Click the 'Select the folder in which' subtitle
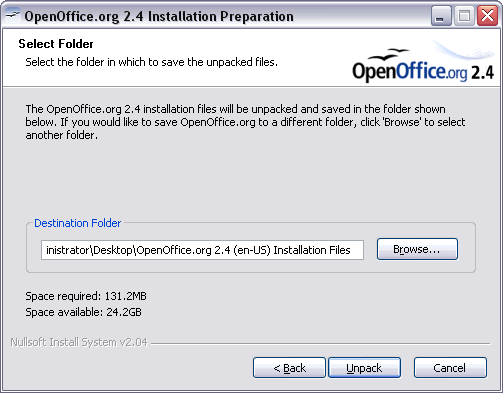This screenshot has width=503, height=393. click(152, 62)
